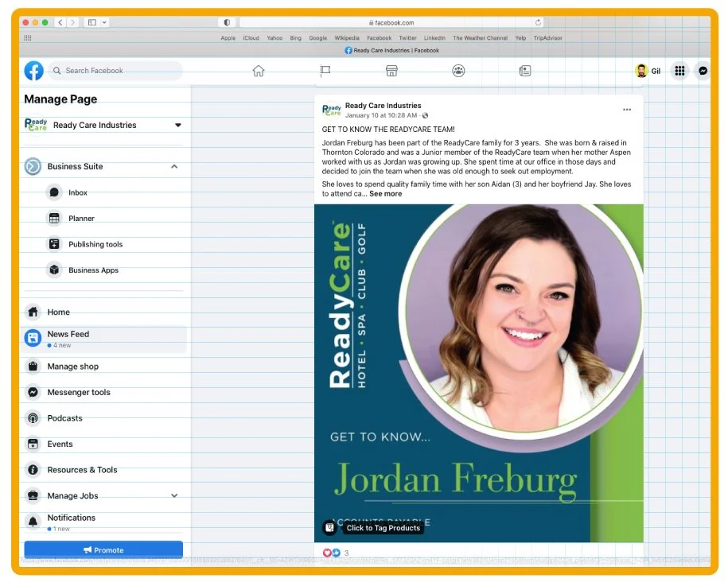Expand the Manage Jobs chevron
Screen dimensions: 728x582
pyautogui.click(x=174, y=495)
